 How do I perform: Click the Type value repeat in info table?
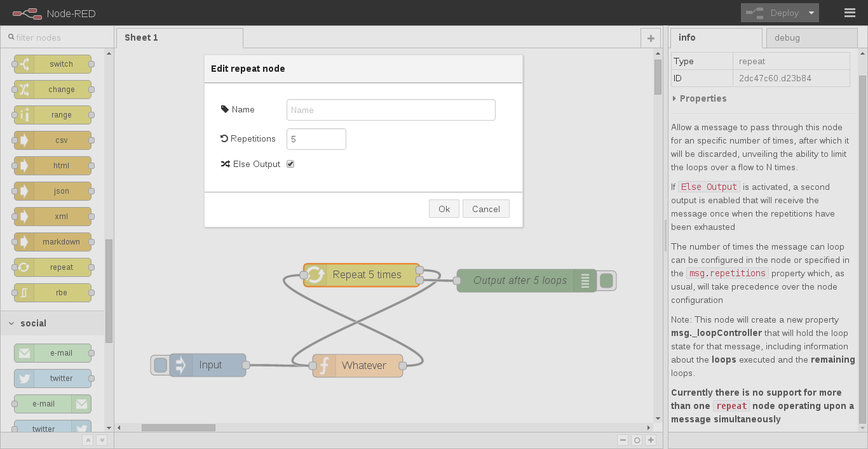point(752,61)
